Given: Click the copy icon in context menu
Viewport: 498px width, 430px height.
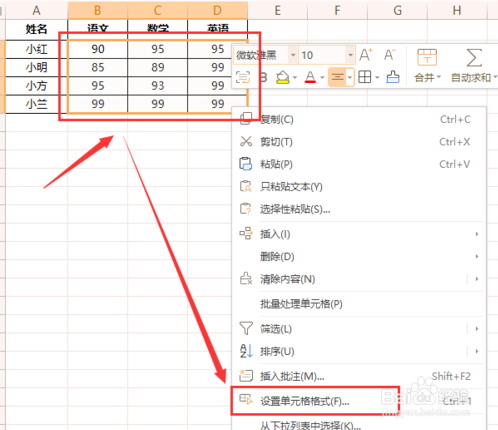Looking at the screenshot, I should pos(246,119).
